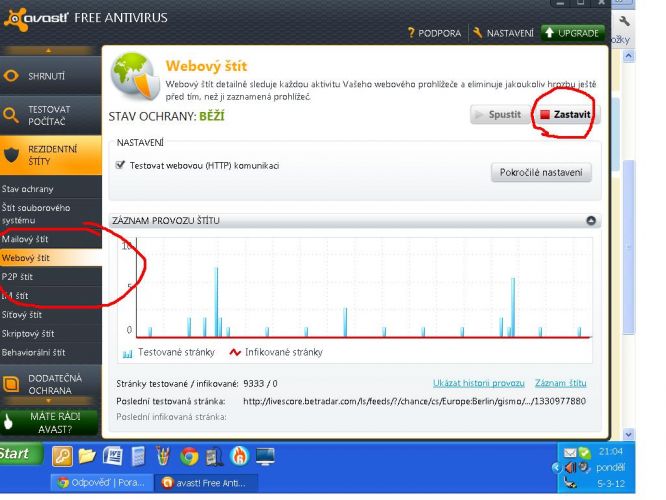Click the Zastavit stop button

click(x=566, y=115)
